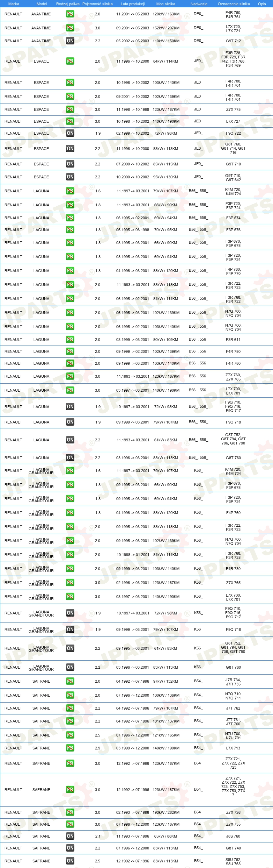Viewport: 273px width, 868px height.
Task: Click petrol icon in SAFRANE Z7X 726 row
Action: tap(70, 812)
